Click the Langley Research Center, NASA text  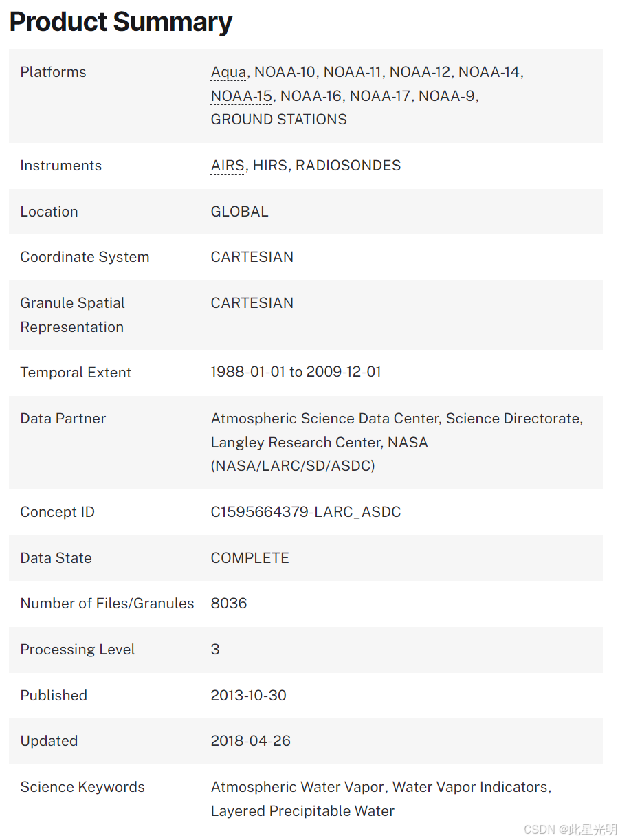(x=319, y=443)
